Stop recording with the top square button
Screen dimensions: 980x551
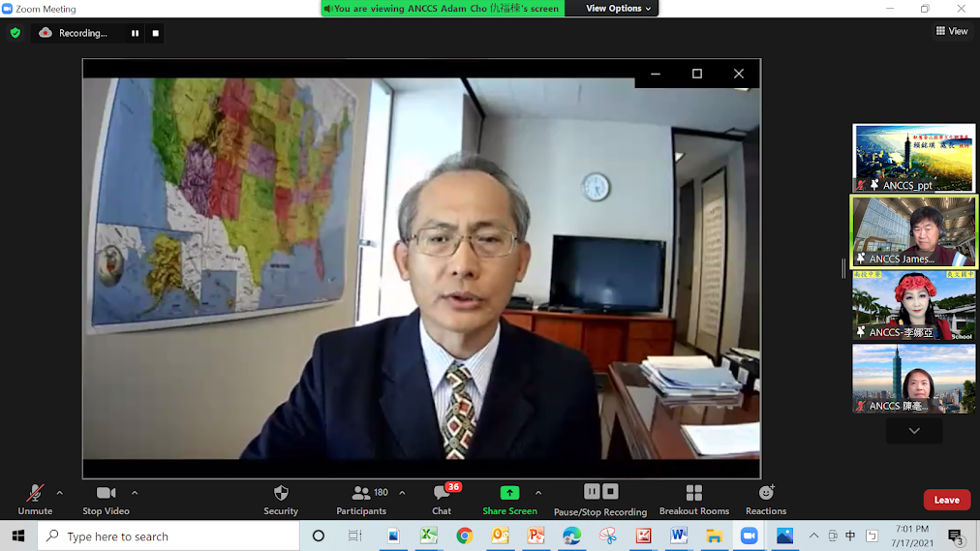(x=156, y=33)
